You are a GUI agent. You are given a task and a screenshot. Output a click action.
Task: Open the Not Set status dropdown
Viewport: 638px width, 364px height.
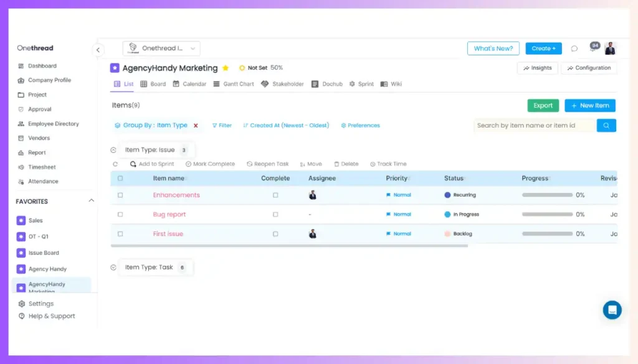pyautogui.click(x=253, y=68)
